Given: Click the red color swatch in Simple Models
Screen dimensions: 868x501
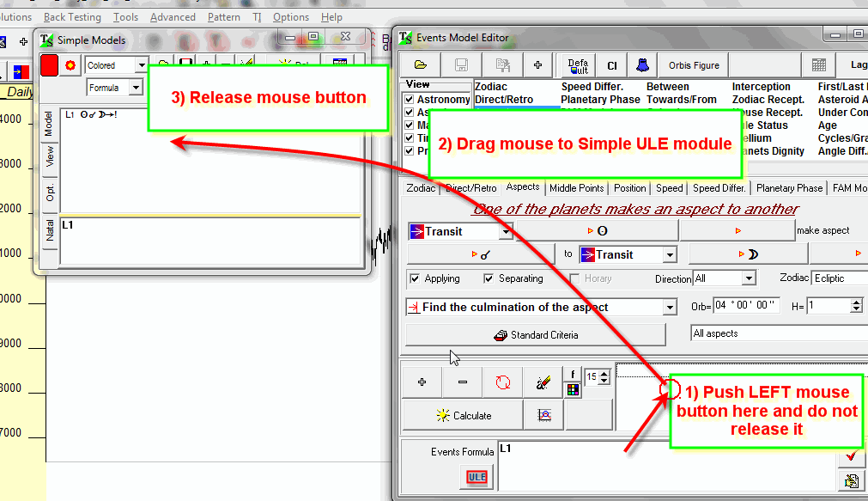Looking at the screenshot, I should coord(49,65).
